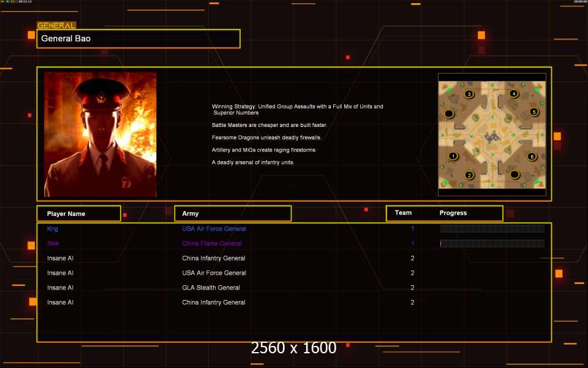Click Kng's loading progress bar
Screen dimensions: 588x368
point(492,229)
